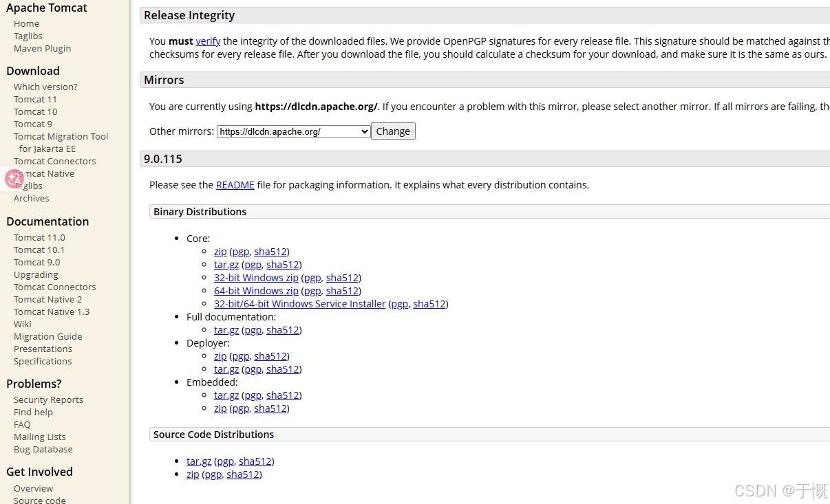The image size is (830, 504).
Task: Open the Migration Guide link
Action: (48, 336)
